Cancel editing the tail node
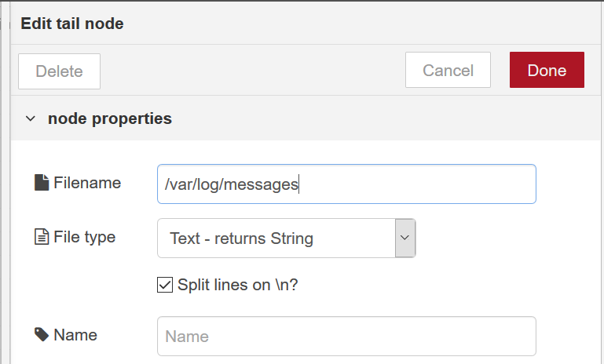Viewport: 604px width, 364px height. point(448,70)
